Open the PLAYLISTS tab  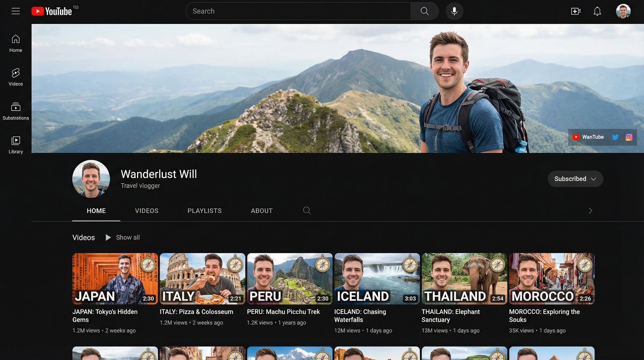[205, 210]
